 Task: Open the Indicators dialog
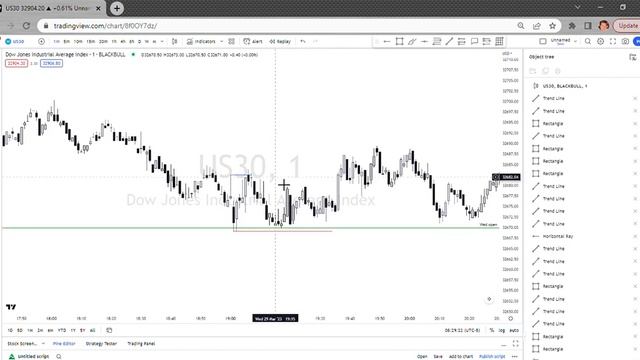click(x=201, y=42)
